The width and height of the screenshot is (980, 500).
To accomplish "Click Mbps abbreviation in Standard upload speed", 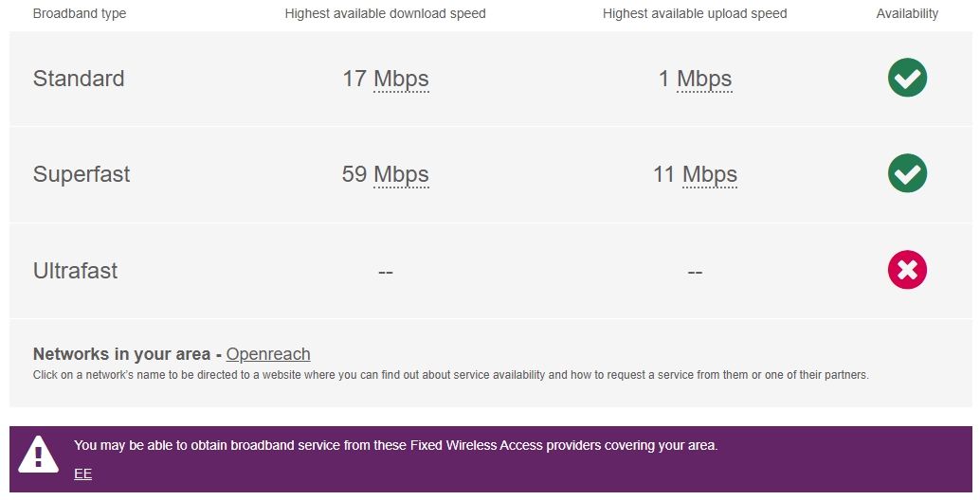I will (x=704, y=80).
